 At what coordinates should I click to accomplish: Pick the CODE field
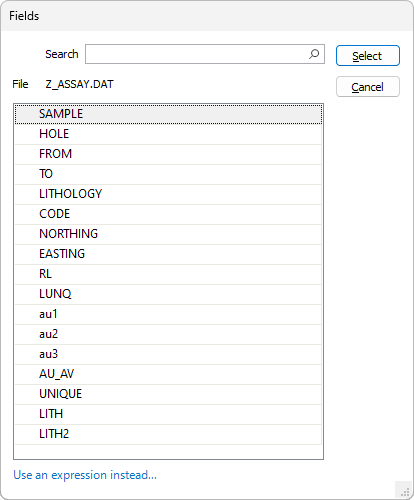click(168, 214)
